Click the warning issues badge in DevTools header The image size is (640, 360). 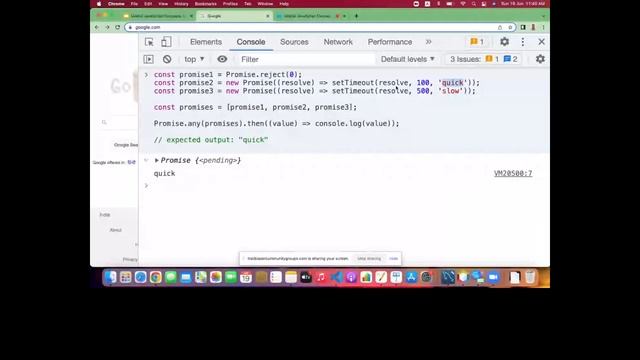click(x=477, y=42)
